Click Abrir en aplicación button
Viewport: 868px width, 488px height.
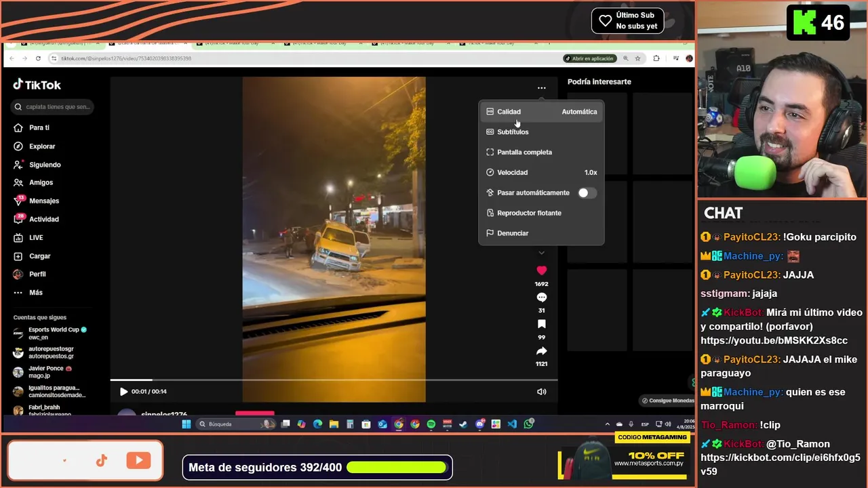tap(590, 58)
